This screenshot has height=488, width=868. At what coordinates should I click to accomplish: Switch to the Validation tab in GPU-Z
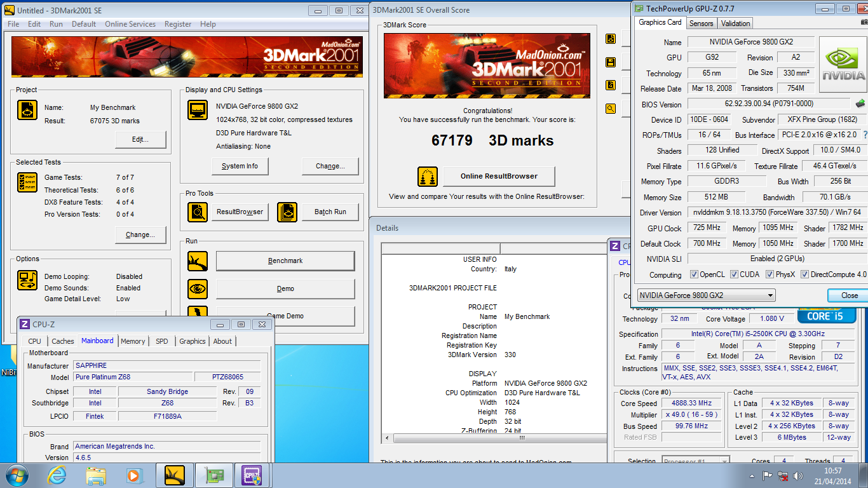[736, 23]
